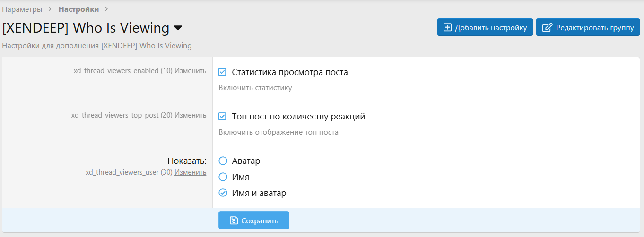The height and width of the screenshot is (237, 644).
Task: Click Изменить for xd_thread_viewers_enabled
Action: [191, 71]
